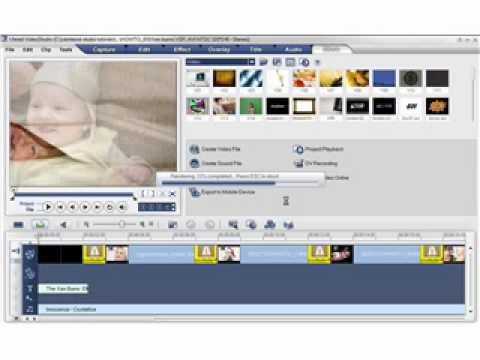480x360 pixels.
Task: Switch to Storyboard view
Action: [18, 225]
